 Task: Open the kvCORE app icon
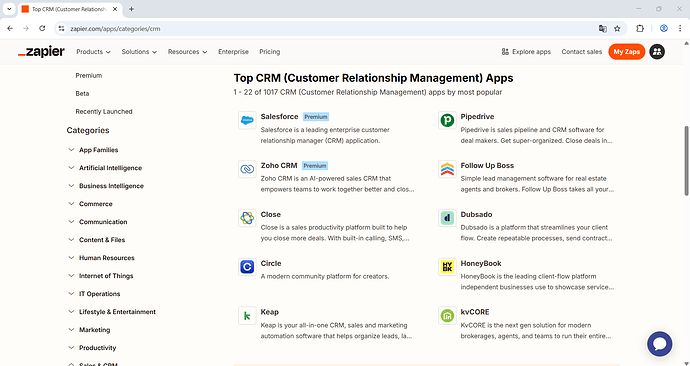pyautogui.click(x=447, y=316)
